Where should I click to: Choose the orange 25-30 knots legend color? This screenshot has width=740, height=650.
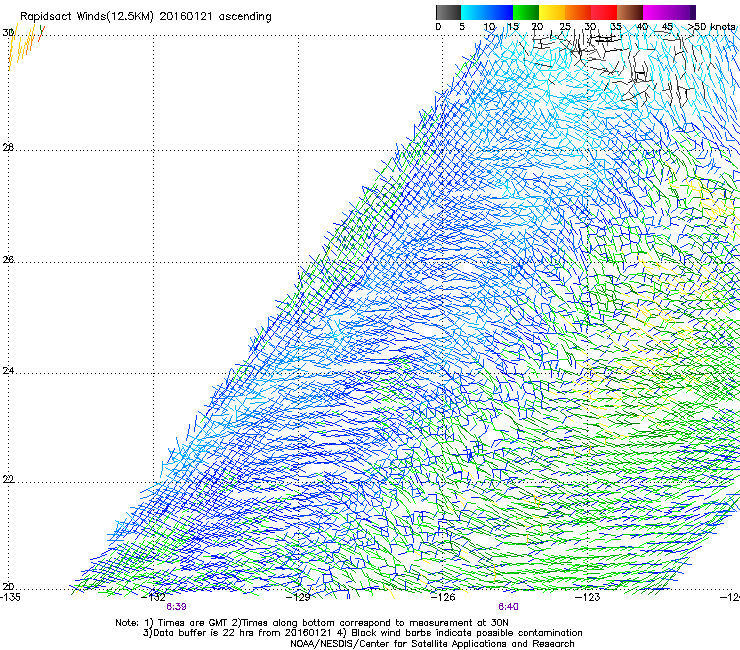click(x=578, y=12)
